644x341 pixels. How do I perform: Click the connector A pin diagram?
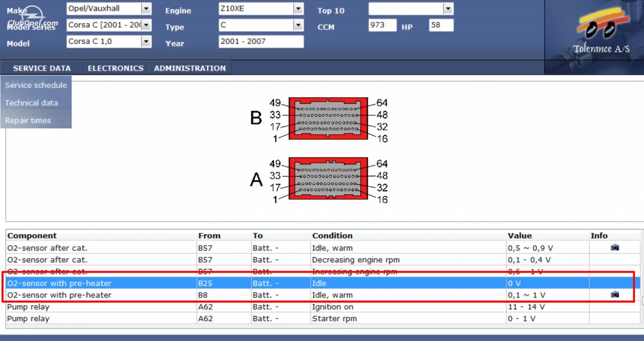[328, 179]
